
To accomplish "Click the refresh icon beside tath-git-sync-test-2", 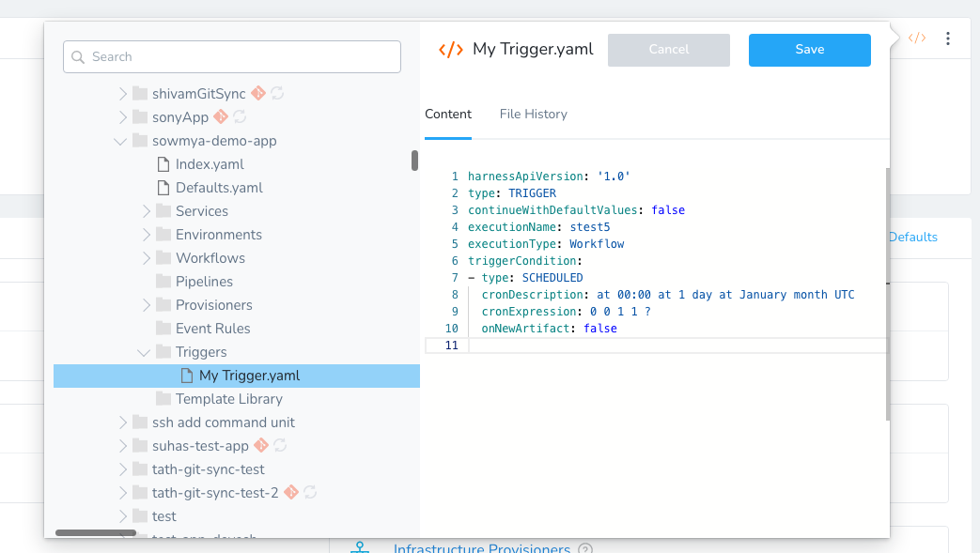I will coord(310,492).
